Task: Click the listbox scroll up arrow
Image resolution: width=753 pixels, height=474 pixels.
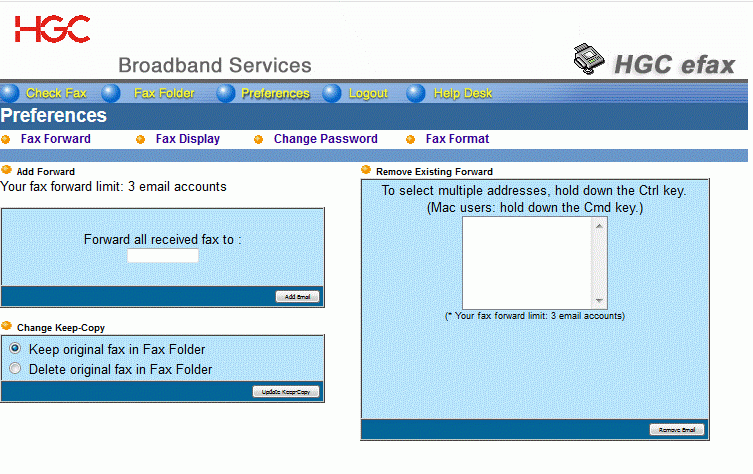Action: [599, 226]
